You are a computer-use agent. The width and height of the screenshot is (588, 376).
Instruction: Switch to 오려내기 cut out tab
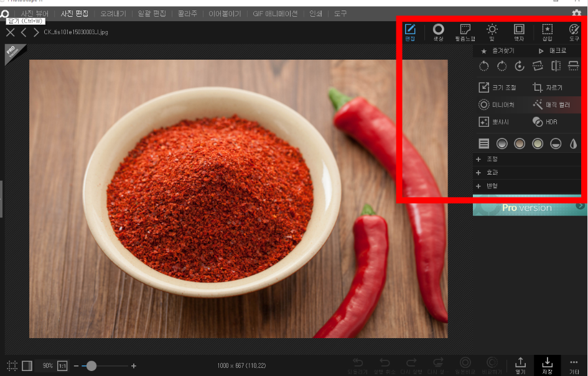[x=113, y=14]
